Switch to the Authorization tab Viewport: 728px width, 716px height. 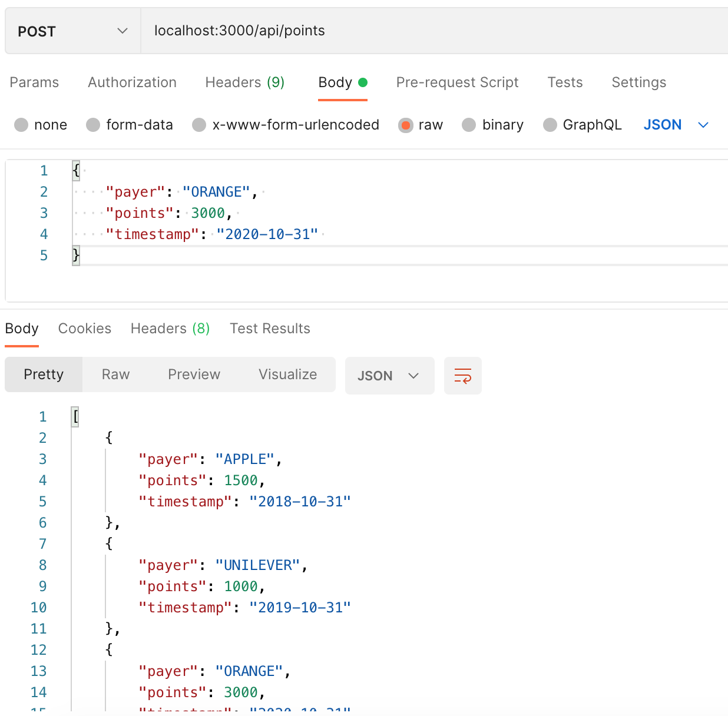tap(132, 82)
